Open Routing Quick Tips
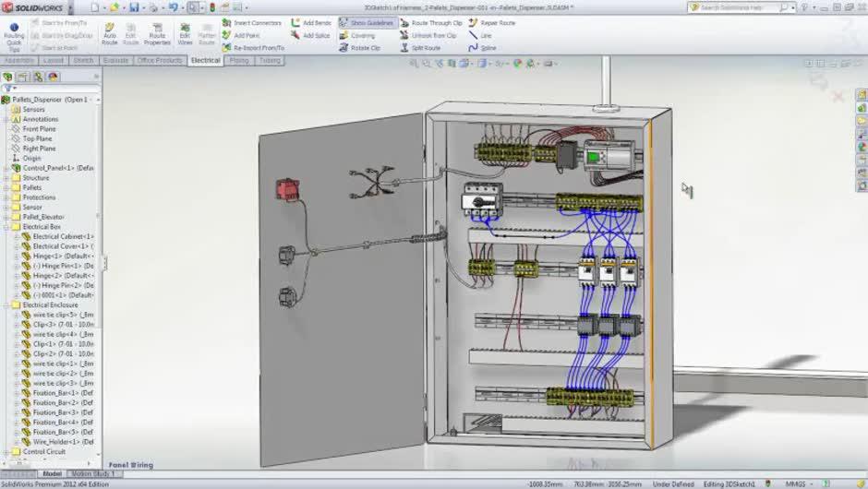 (x=15, y=35)
